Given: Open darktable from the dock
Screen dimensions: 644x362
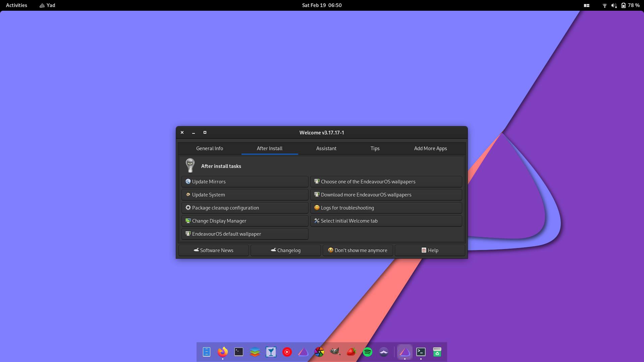Looking at the screenshot, I should click(319, 352).
